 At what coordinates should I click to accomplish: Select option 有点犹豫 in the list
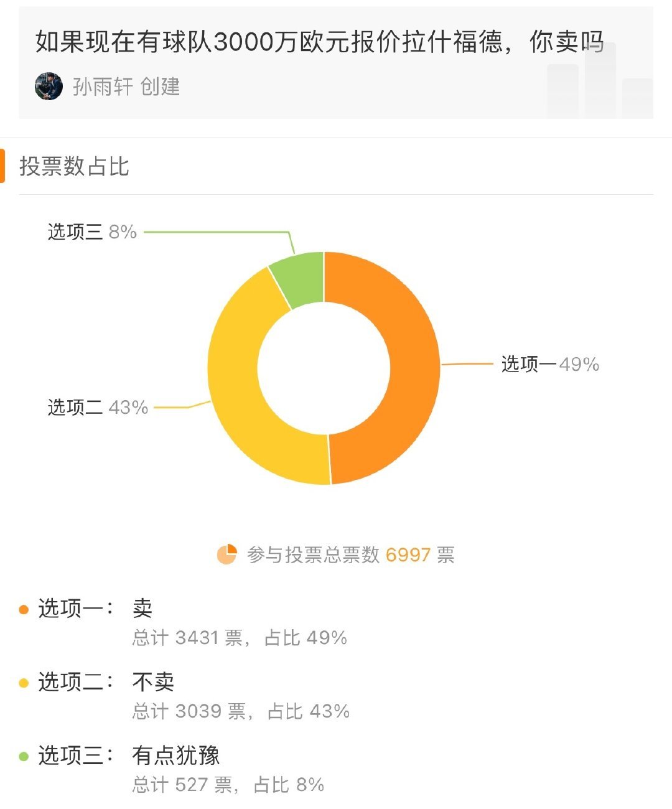click(176, 755)
